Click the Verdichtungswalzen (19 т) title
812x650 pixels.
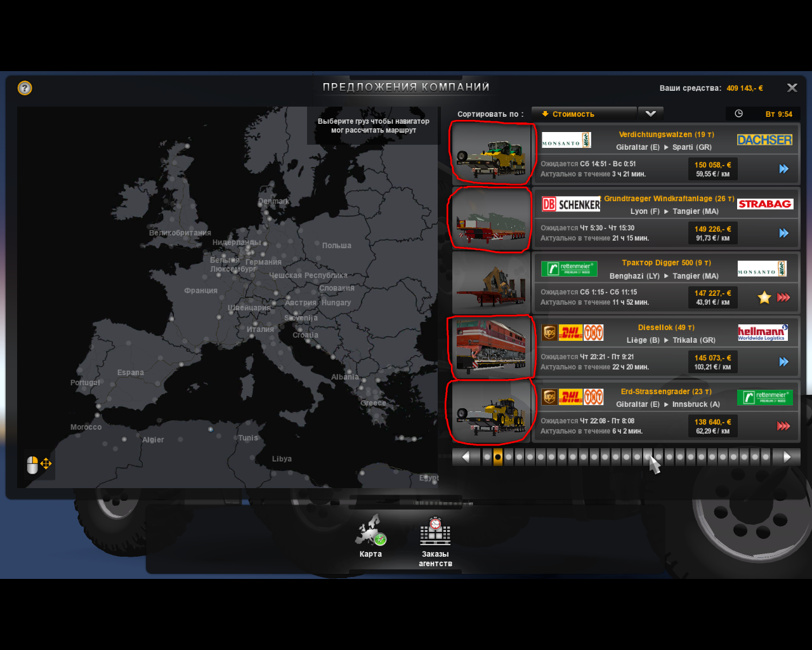[x=666, y=135]
